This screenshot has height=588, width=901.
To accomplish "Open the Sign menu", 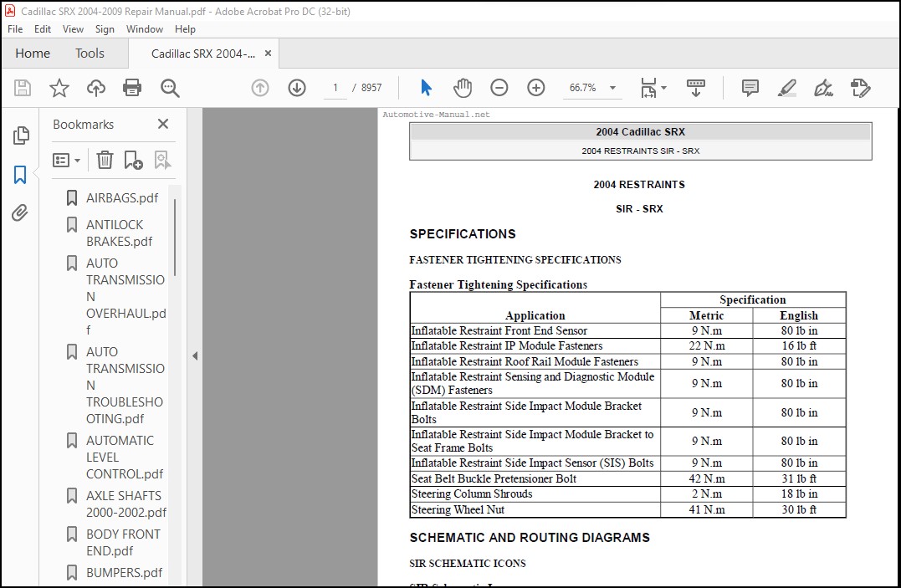I will (105, 28).
